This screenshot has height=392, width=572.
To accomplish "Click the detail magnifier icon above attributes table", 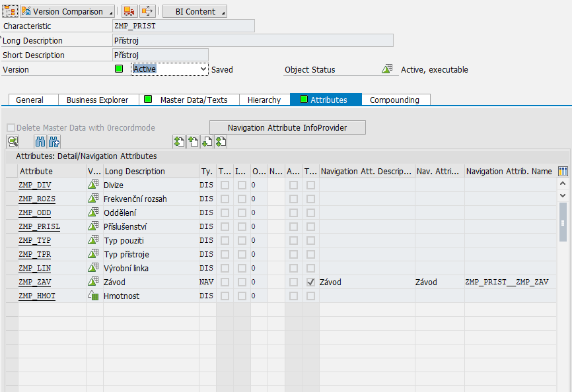I will click(x=13, y=141).
